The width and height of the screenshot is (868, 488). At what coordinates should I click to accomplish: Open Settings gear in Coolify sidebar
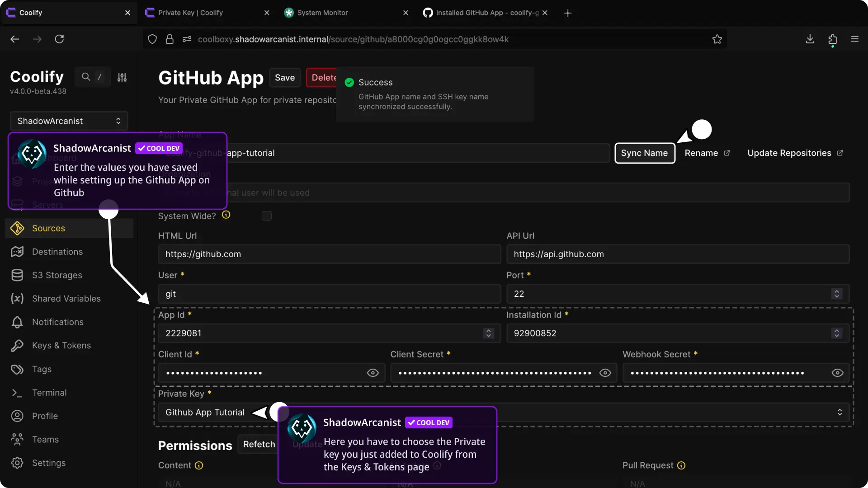click(17, 463)
